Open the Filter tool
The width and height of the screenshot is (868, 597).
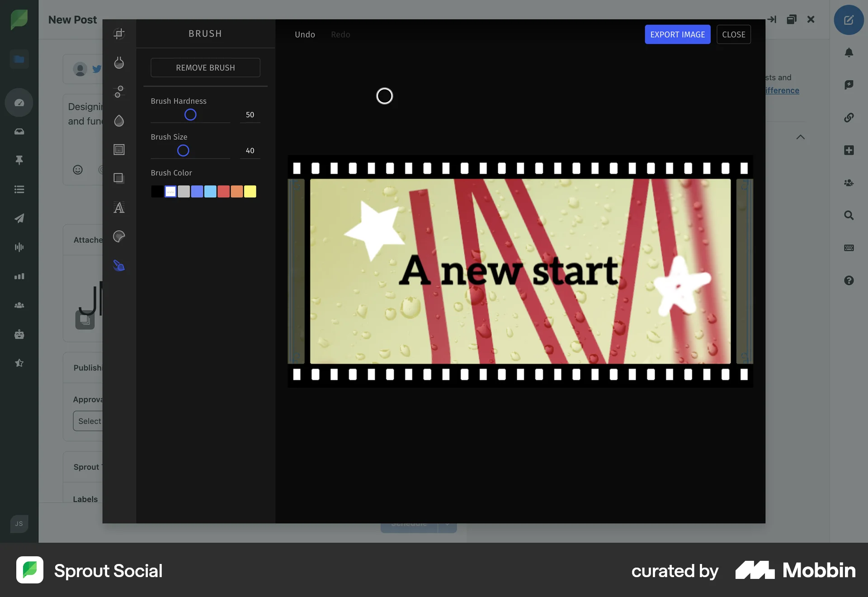pyautogui.click(x=119, y=63)
